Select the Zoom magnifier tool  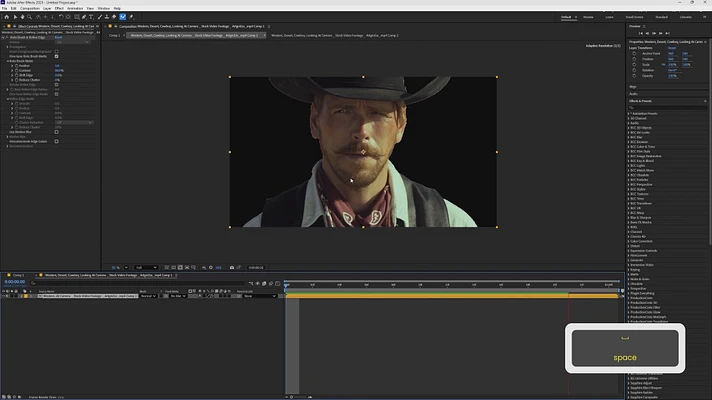tap(30, 17)
